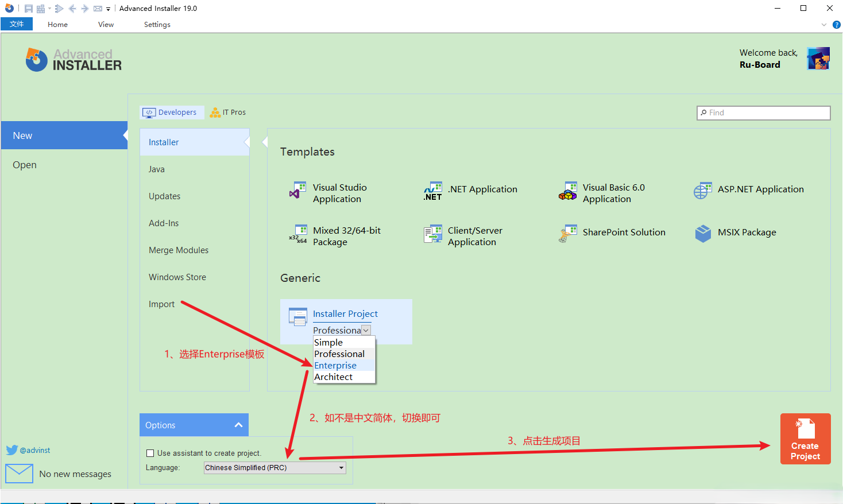843x504 pixels.
Task: Click the Installer Project icon
Action: tap(298, 317)
